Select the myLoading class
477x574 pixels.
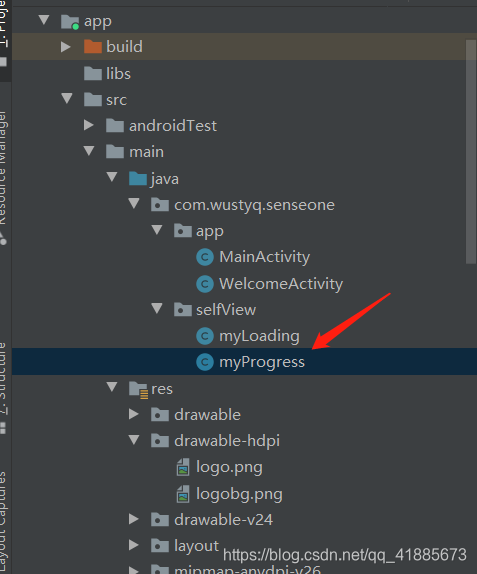259,336
